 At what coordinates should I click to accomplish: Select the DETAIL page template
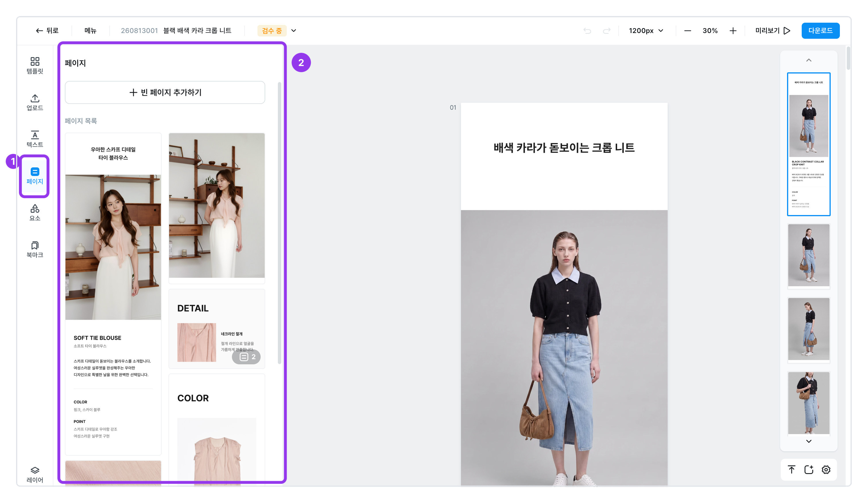click(x=217, y=329)
